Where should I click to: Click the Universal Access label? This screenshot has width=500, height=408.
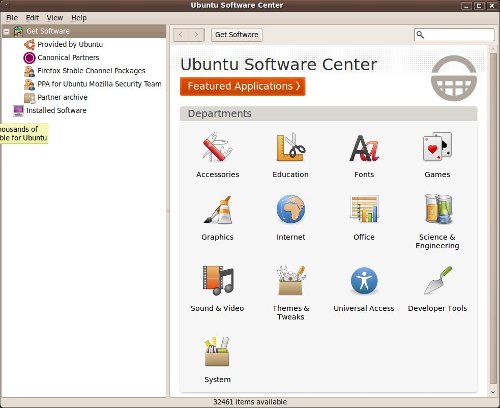[364, 308]
